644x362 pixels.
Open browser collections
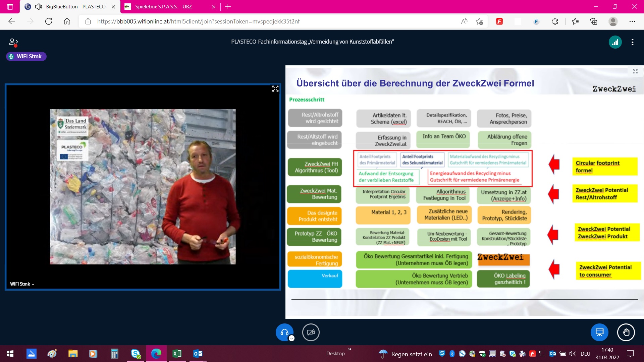pos(594,21)
